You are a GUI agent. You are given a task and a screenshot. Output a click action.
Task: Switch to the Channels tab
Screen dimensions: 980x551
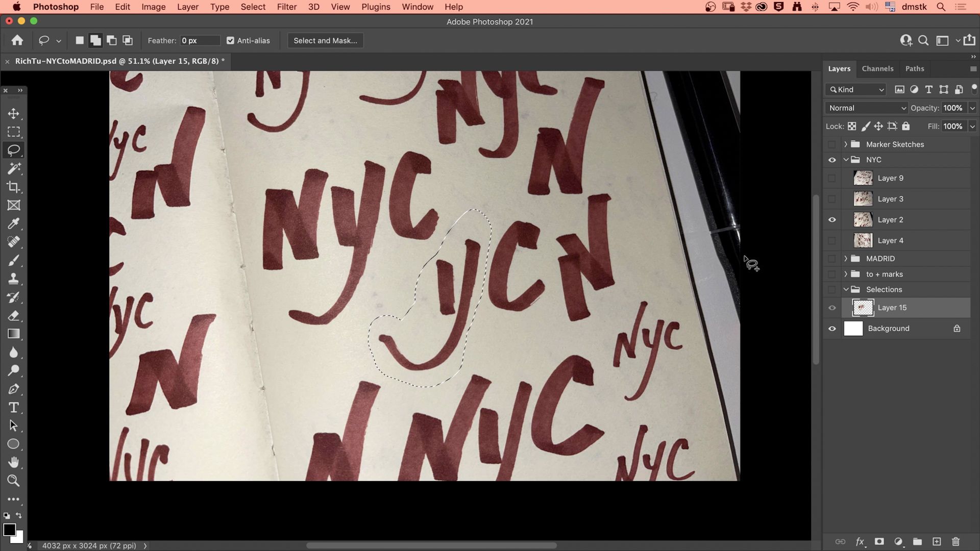coord(877,68)
